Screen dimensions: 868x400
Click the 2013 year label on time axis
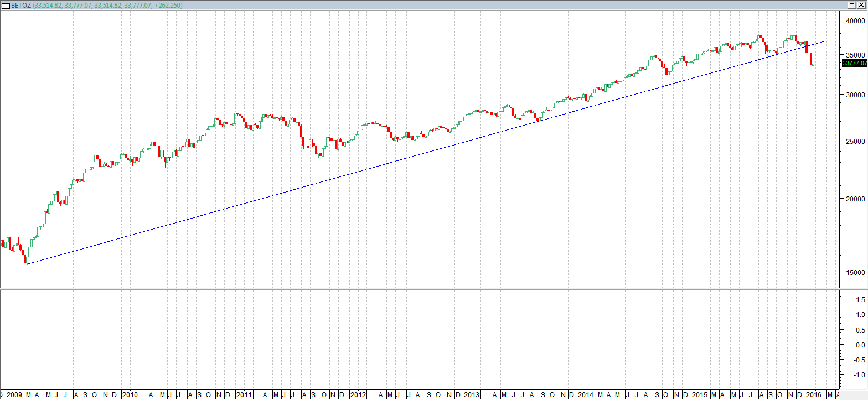472,395
